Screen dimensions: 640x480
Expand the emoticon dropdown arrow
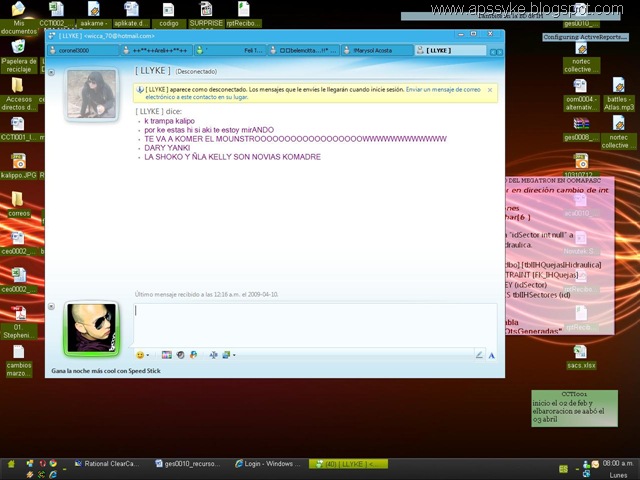(148, 356)
